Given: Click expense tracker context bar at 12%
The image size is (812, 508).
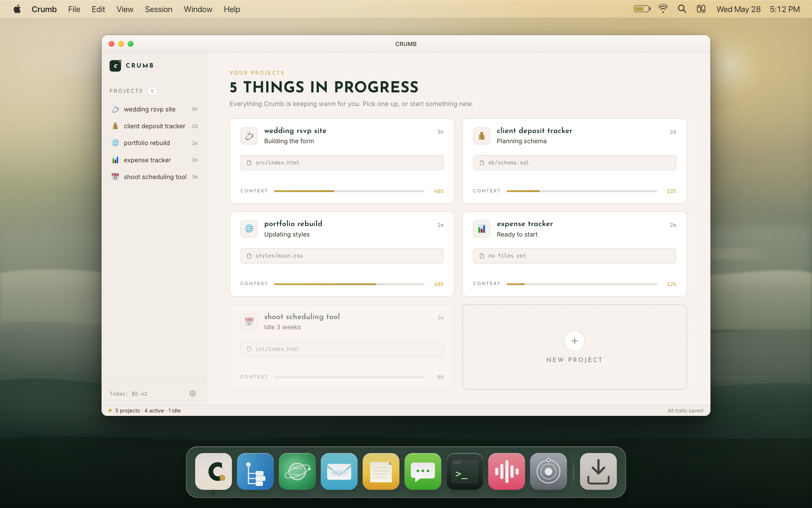Looking at the screenshot, I should (x=581, y=284).
